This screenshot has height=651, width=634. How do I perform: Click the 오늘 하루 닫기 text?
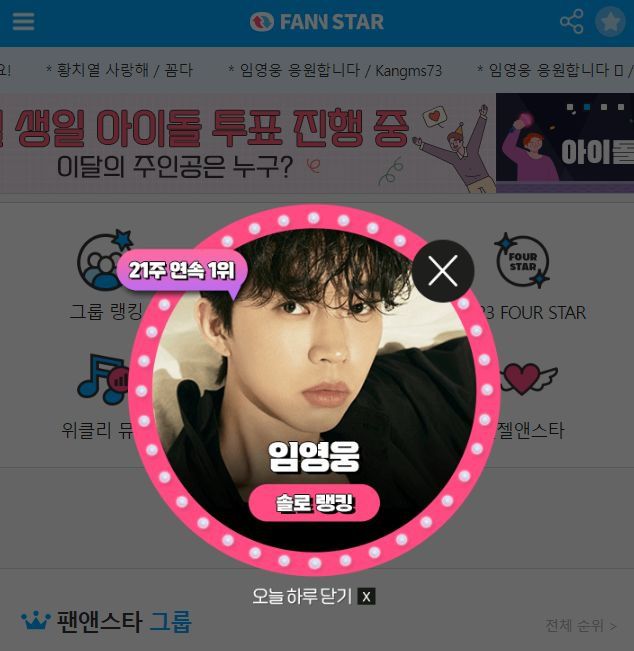(302, 597)
